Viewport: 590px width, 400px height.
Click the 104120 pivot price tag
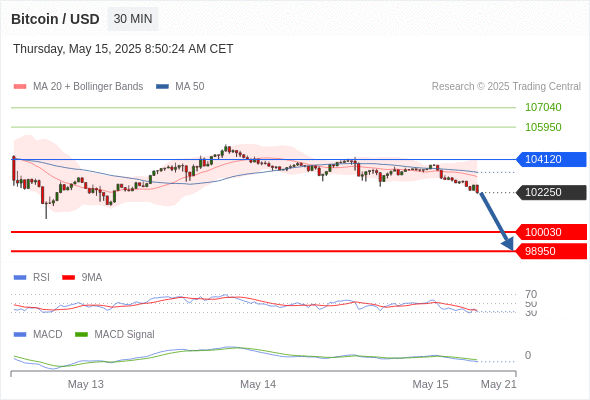pyautogui.click(x=551, y=160)
